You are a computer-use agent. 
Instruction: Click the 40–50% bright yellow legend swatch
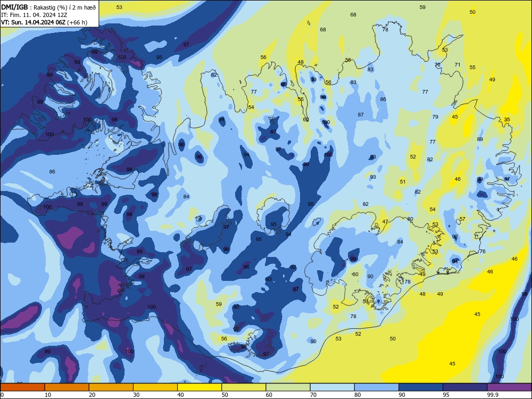click(199, 387)
